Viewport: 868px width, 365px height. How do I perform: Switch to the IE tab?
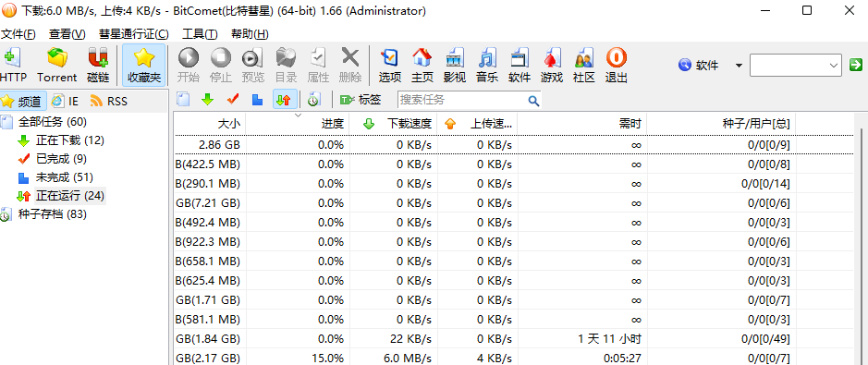pos(66,102)
